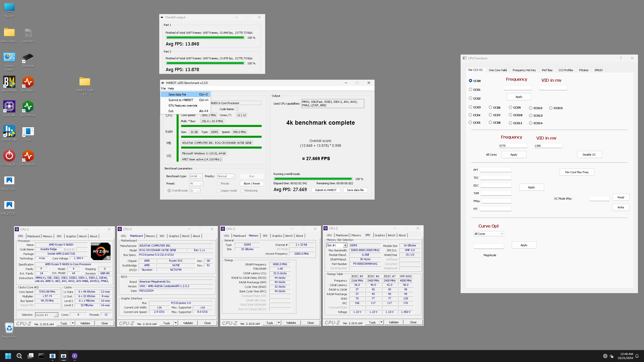
Task: Click the PPT input field
Action: (x=496, y=170)
